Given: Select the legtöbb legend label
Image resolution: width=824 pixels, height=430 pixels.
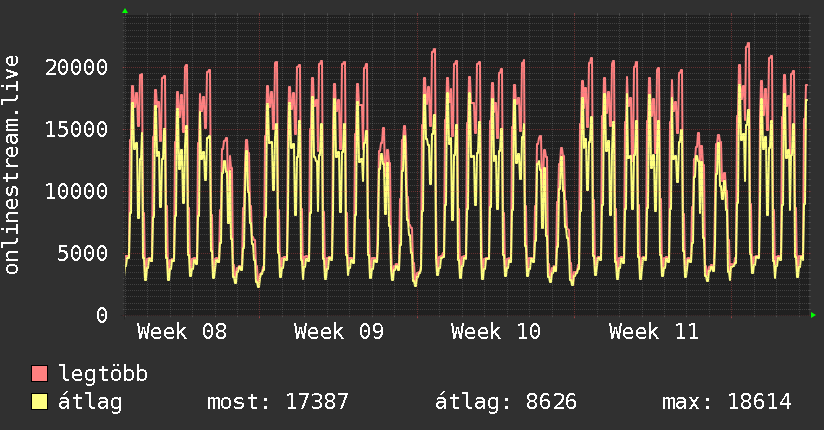Looking at the screenshot, I should point(103,374).
